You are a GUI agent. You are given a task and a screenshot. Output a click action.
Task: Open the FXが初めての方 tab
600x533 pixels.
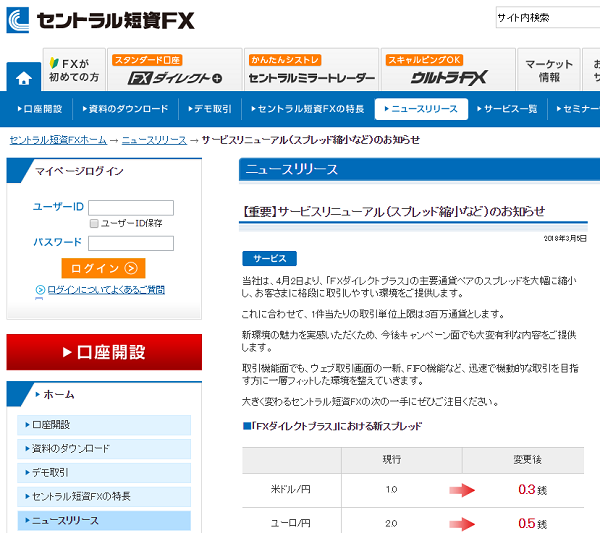(x=74, y=70)
